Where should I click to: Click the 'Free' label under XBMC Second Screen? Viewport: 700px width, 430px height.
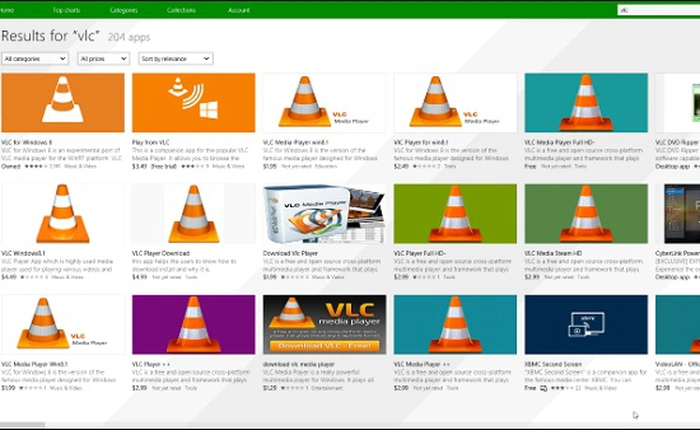click(530, 388)
